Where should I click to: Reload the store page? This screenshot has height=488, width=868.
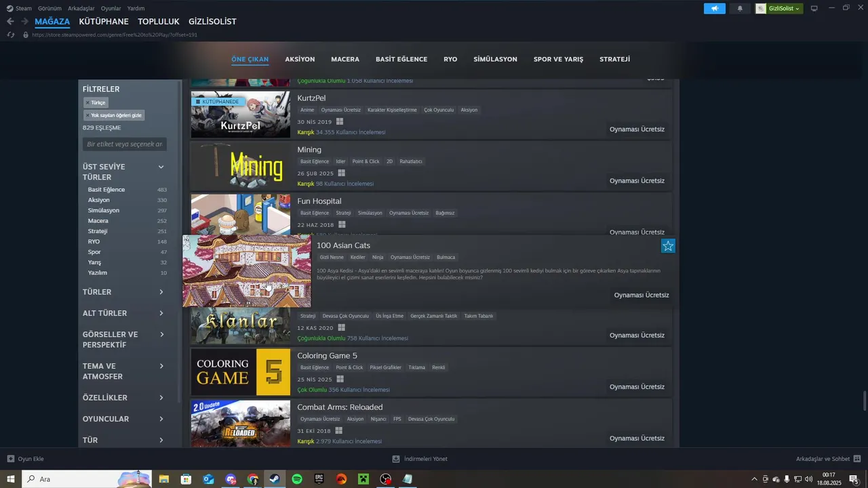(10, 35)
